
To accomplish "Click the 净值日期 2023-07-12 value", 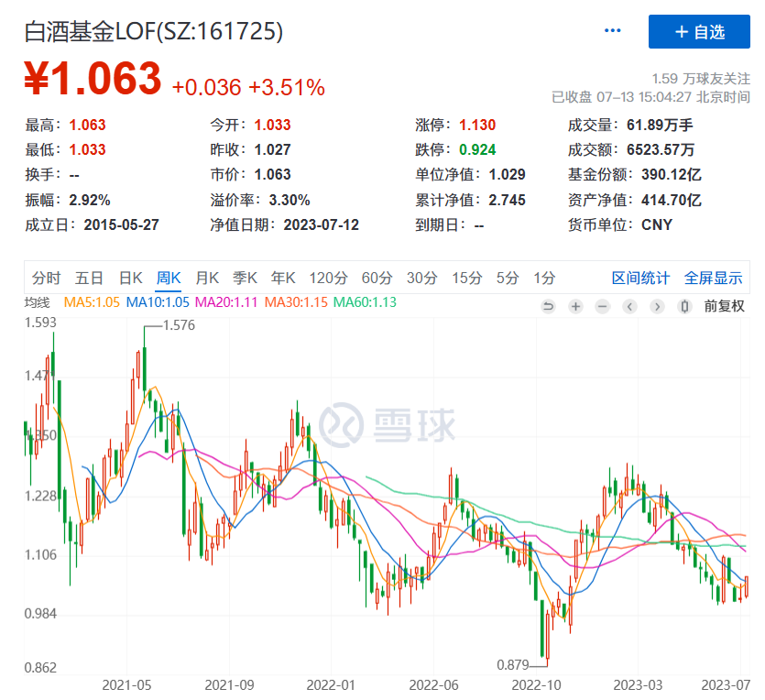I will [321, 224].
